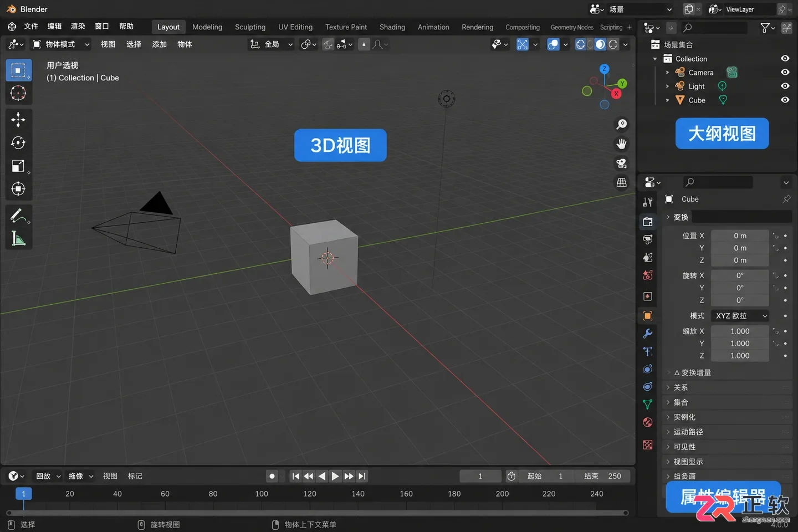798x532 pixels.
Task: Open the Modifiers wrench properties tab
Action: click(x=647, y=334)
